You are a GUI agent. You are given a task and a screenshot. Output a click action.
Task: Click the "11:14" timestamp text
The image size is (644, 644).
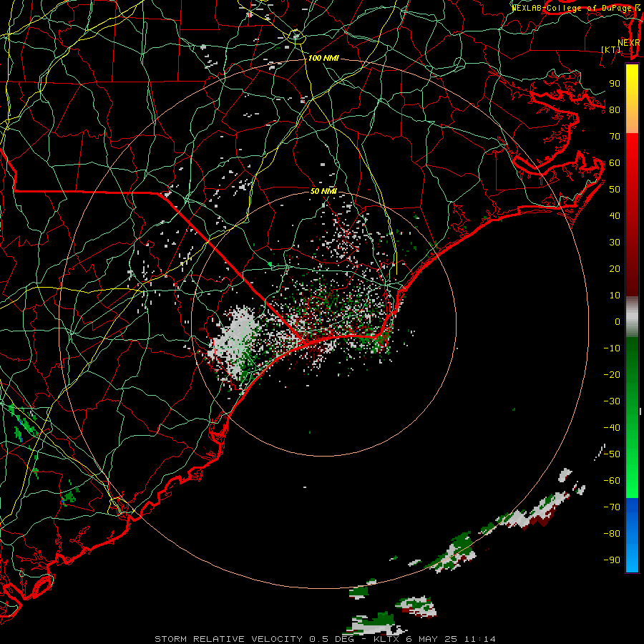point(479,639)
